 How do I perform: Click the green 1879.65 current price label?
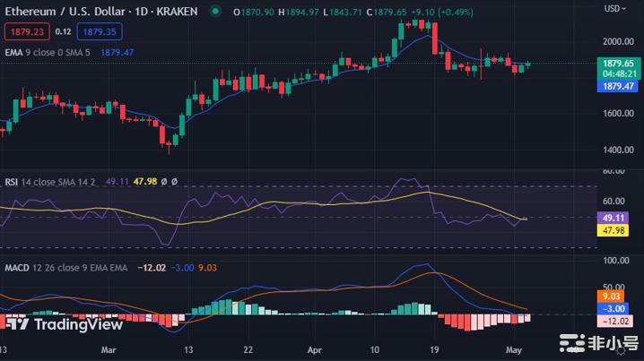(619, 64)
